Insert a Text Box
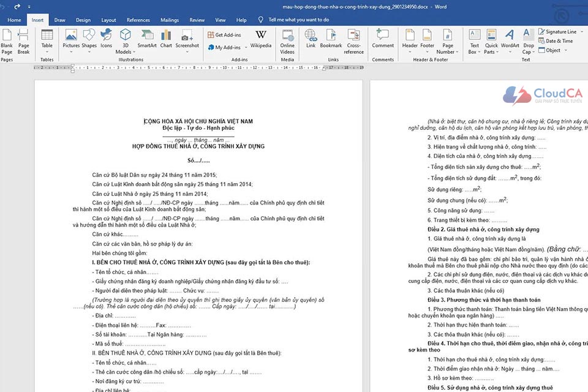The image size is (588, 392). tap(474, 41)
